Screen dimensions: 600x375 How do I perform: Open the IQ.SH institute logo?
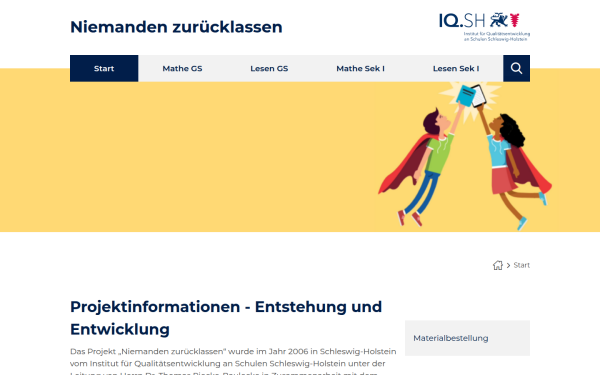click(484, 27)
